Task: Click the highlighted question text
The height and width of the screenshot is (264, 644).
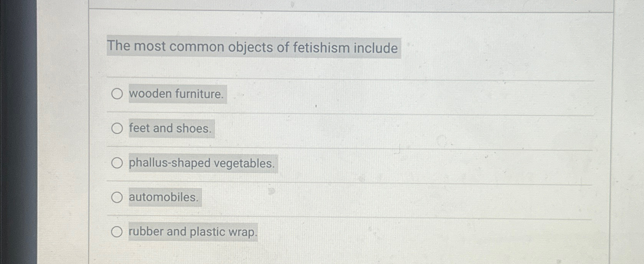Action: point(251,47)
